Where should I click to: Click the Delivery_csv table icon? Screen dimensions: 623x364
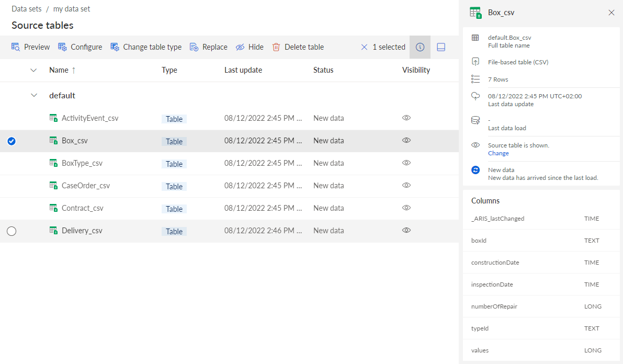53,231
